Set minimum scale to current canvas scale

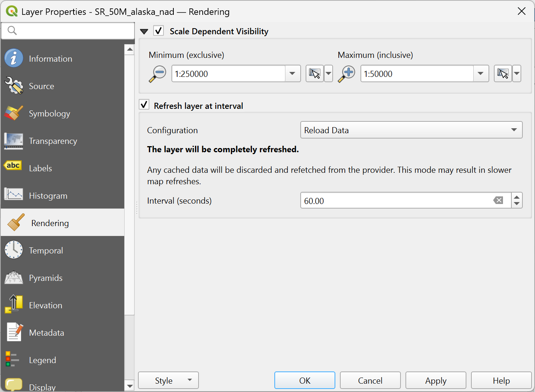[x=314, y=73]
